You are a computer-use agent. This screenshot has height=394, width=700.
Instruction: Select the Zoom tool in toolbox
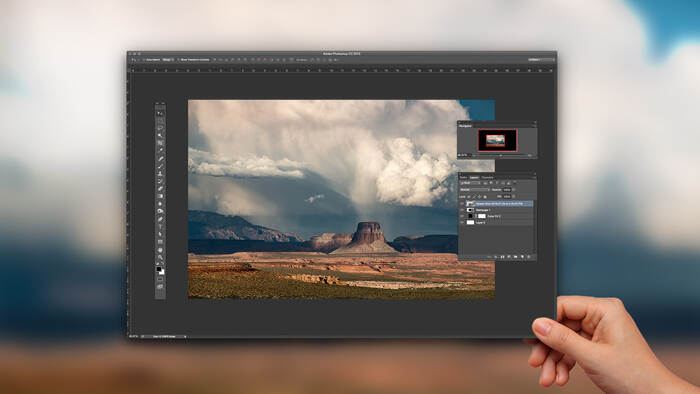point(160,257)
